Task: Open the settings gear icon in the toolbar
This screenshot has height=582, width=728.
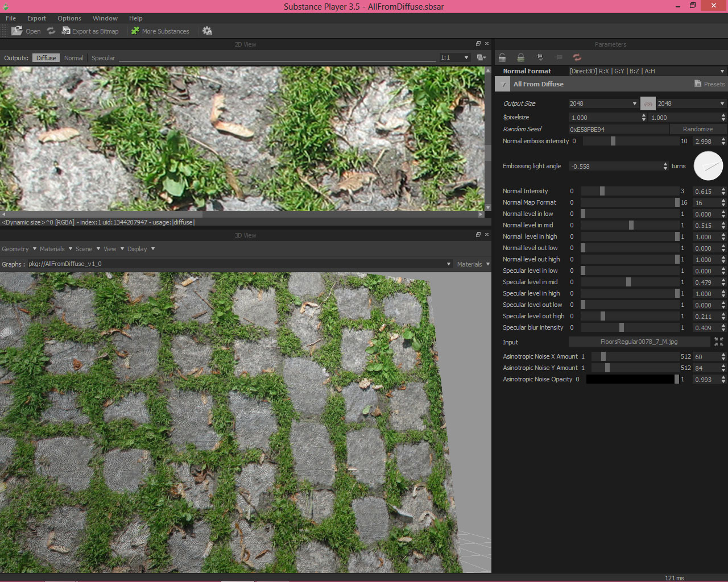Action: [207, 31]
